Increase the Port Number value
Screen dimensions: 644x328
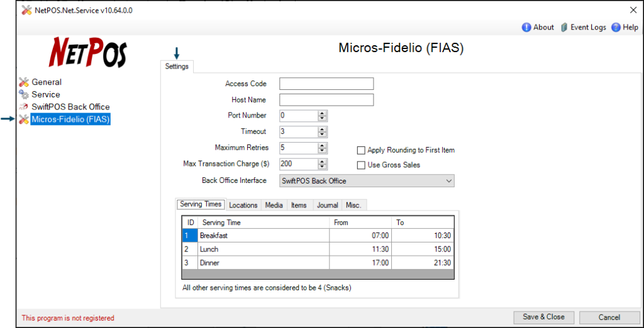pos(323,113)
